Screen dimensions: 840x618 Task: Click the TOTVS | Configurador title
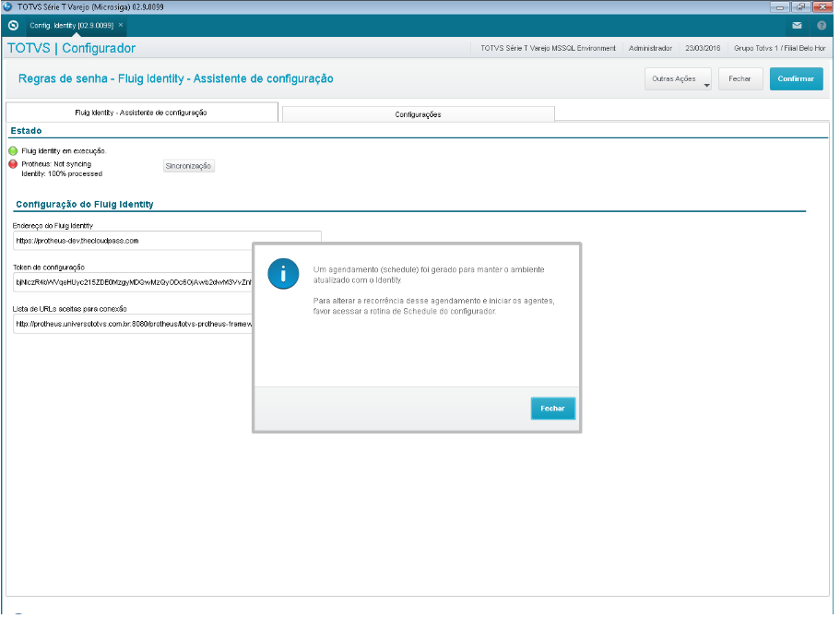71,48
